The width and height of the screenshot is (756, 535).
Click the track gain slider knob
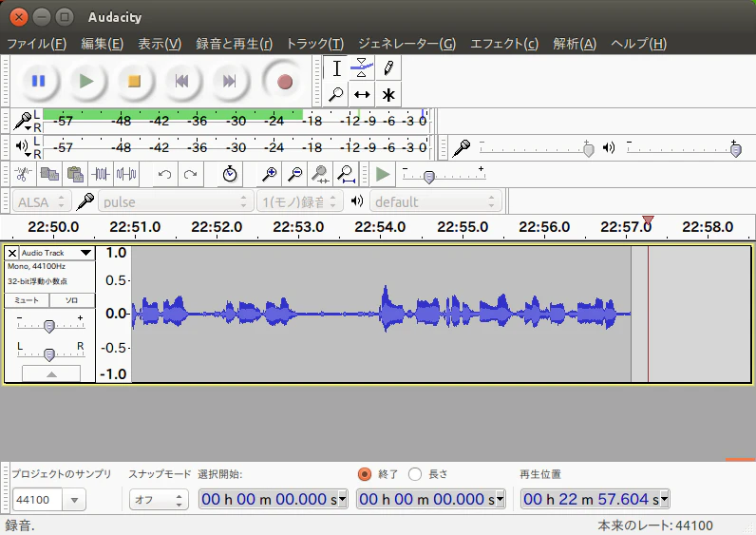click(x=48, y=326)
